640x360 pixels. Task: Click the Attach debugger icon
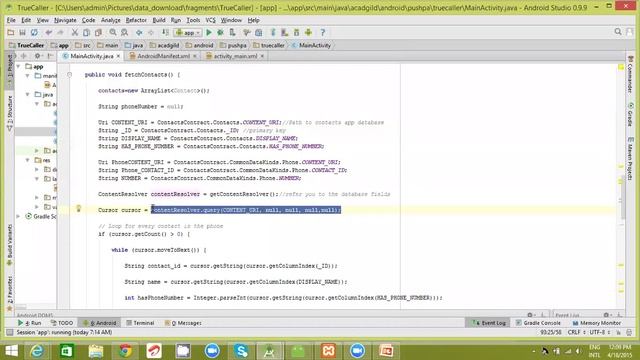[232, 32]
